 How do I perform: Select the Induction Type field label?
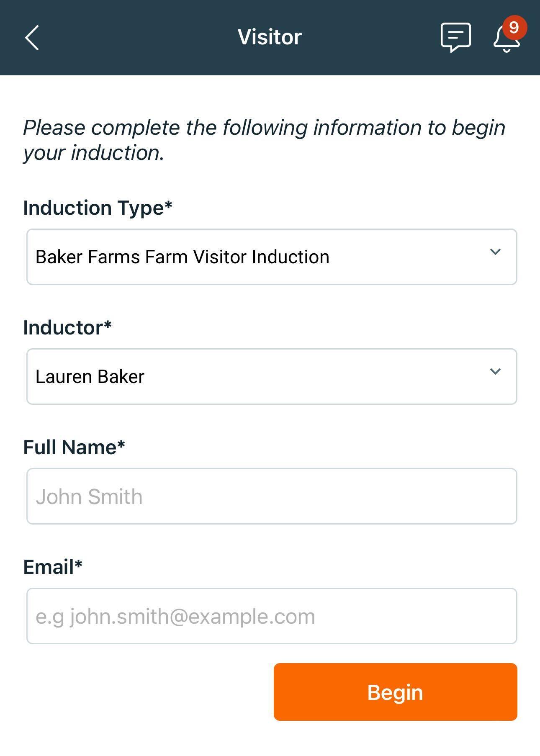(x=97, y=206)
